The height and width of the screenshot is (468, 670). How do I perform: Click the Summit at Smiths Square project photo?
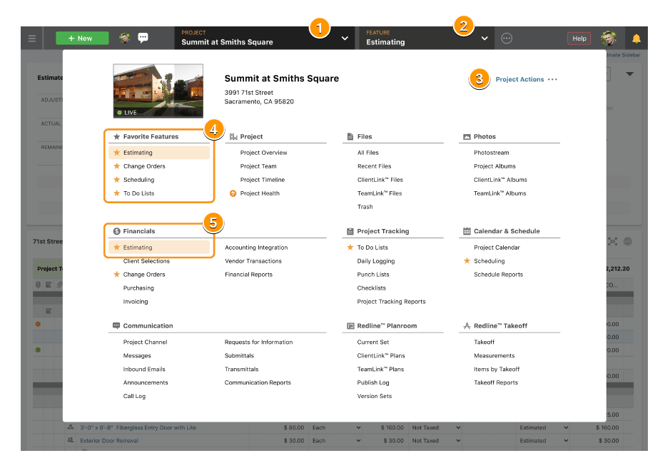pyautogui.click(x=158, y=92)
